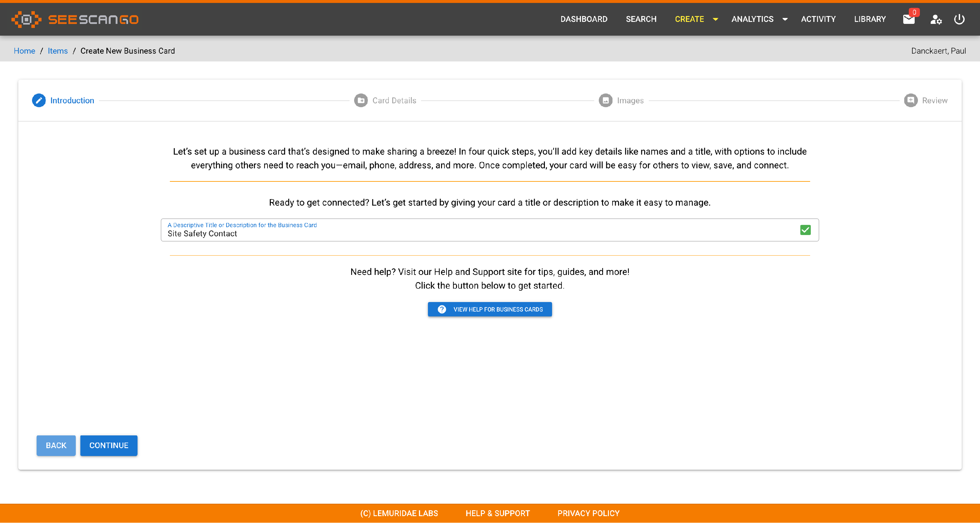Viewport: 980px width, 523px height.
Task: Click the SeeScanGo logo icon
Action: tap(26, 19)
